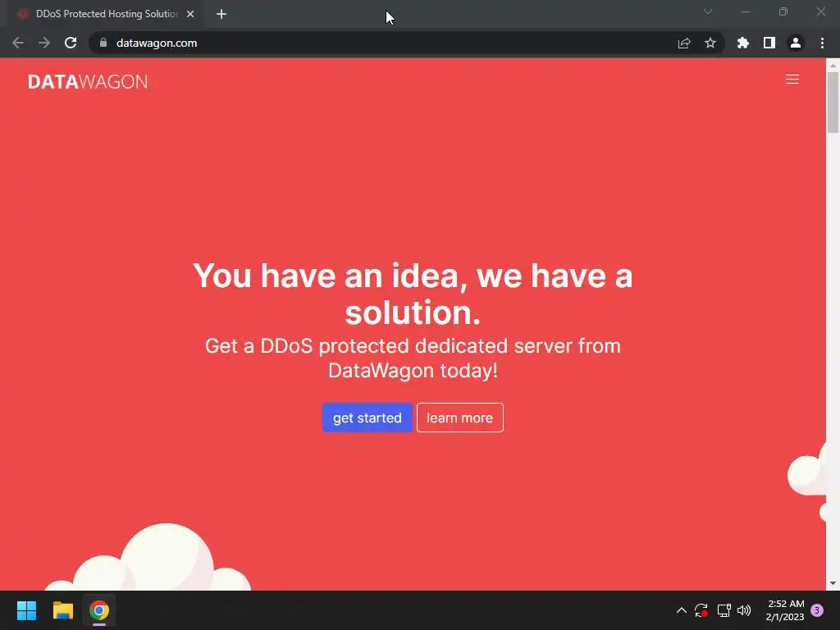Share this page icon
Viewport: 840px width, 630px height.
(x=684, y=43)
